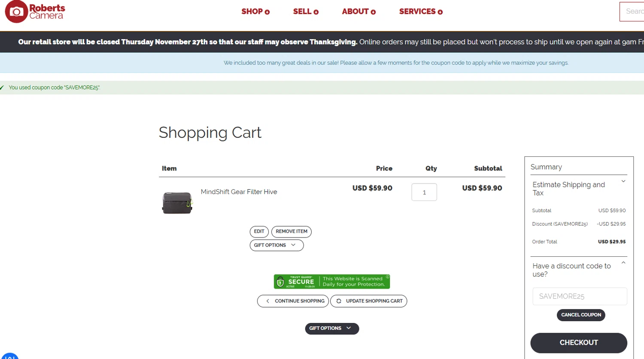
Task: Click the accessibility widget icon
Action: [9, 356]
